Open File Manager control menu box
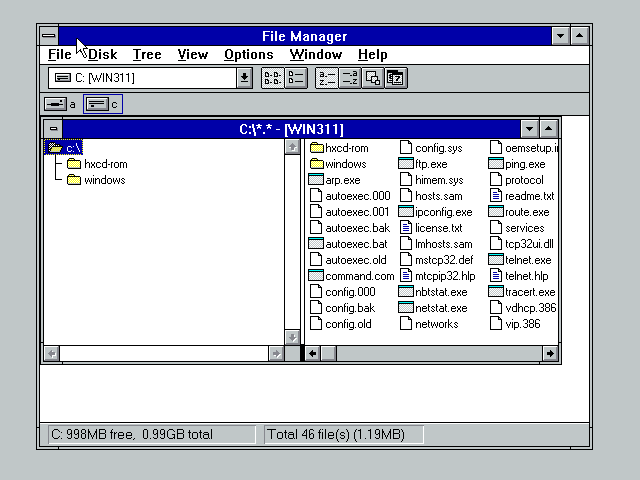The width and height of the screenshot is (640, 480). tap(49, 36)
